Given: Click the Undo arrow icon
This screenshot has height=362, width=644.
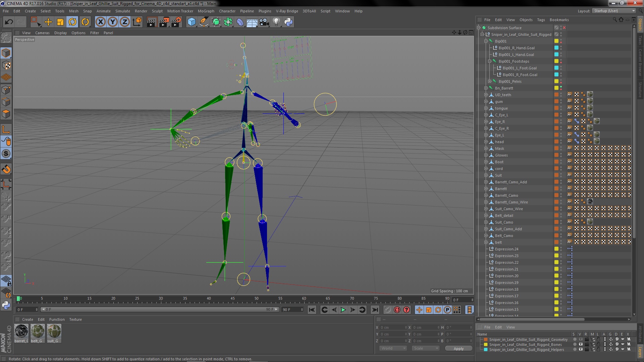Looking at the screenshot, I should tap(9, 22).
